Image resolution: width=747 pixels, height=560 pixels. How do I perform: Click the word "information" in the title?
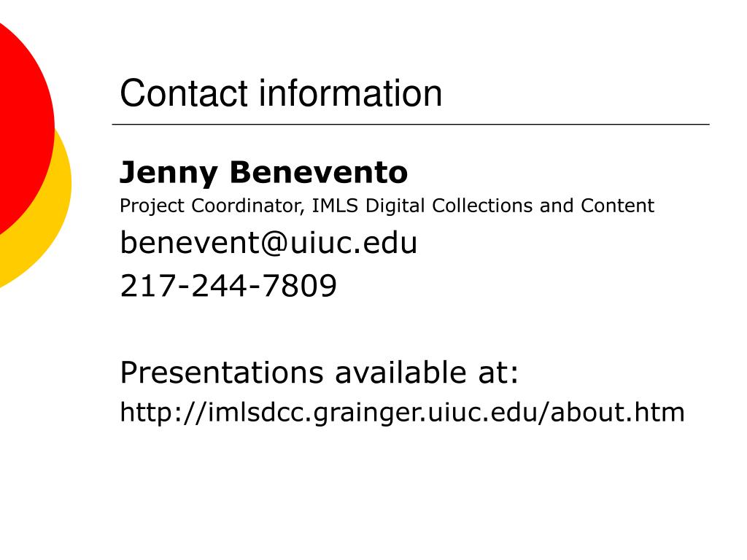(351, 93)
